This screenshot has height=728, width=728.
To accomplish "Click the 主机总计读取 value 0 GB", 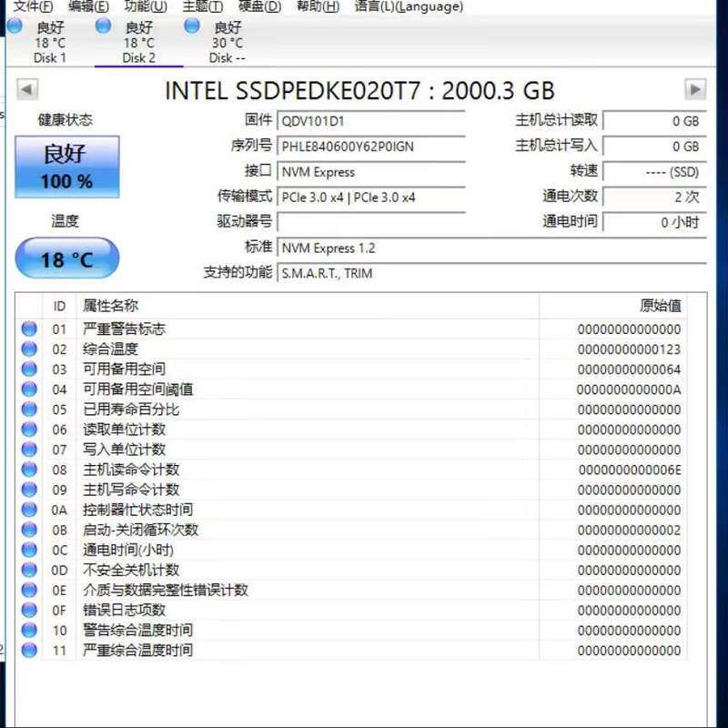I will point(654,121).
